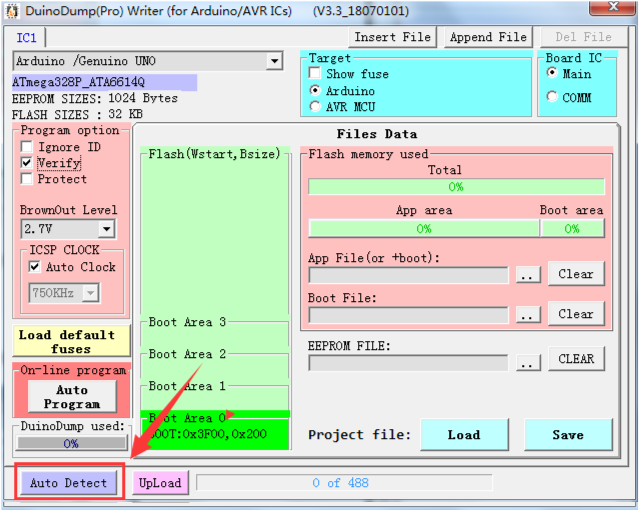
Task: Click the 'FLASH SIZES : 32 KB' text
Action: (x=77, y=114)
